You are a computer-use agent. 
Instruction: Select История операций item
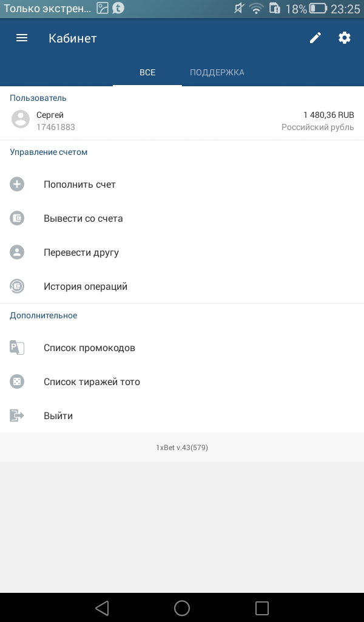point(182,287)
